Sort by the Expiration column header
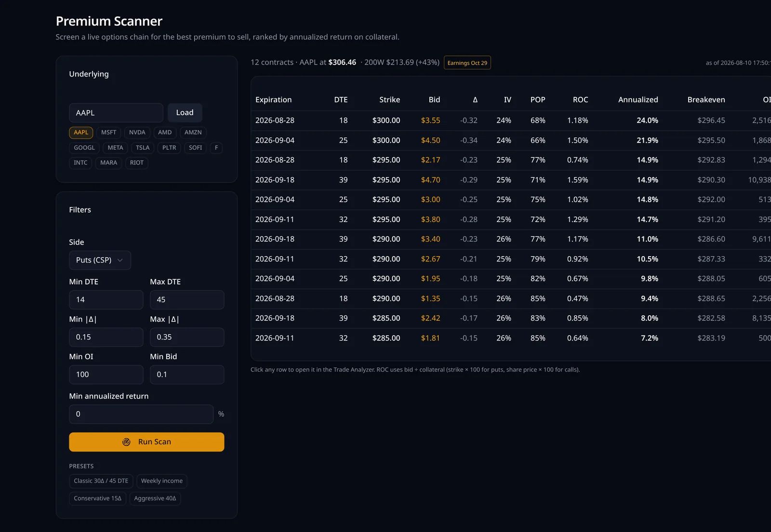The height and width of the screenshot is (532, 771). [273, 100]
